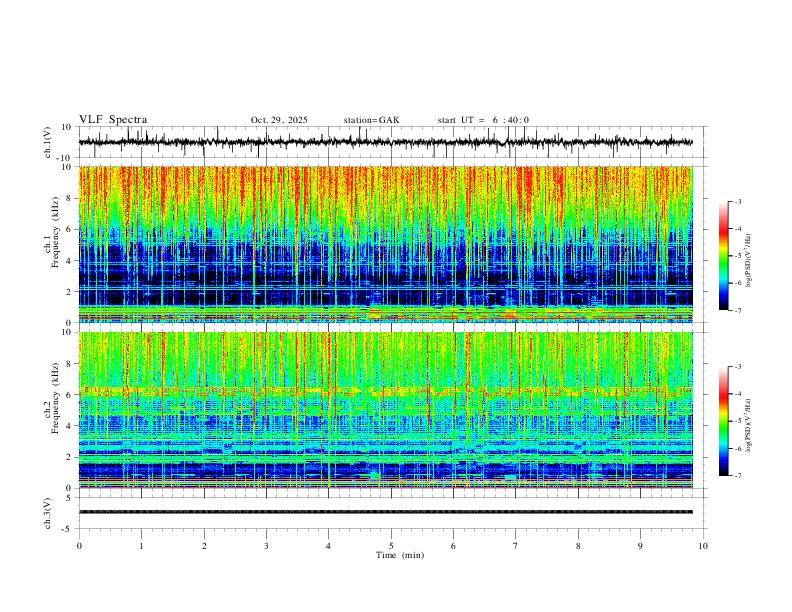Click inside the ch.1 frequency spectrogram
The height and width of the screenshot is (612, 792).
[x=386, y=244]
